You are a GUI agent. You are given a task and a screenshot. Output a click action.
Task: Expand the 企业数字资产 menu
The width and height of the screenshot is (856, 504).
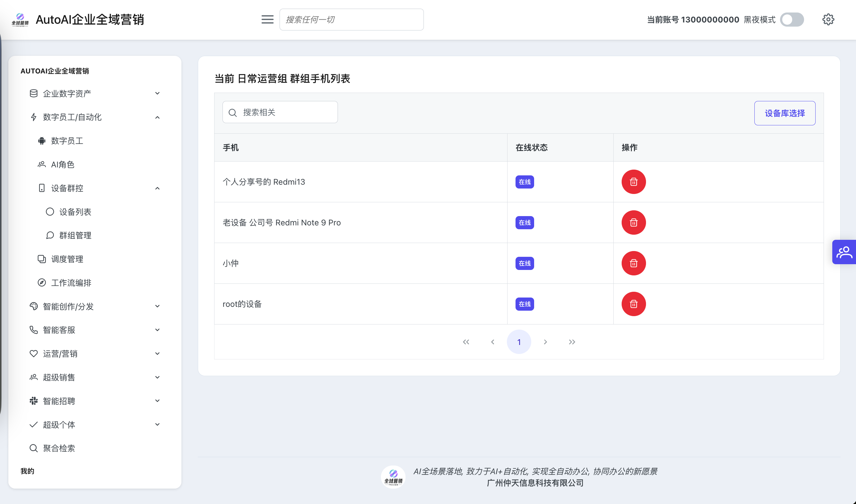coord(95,93)
